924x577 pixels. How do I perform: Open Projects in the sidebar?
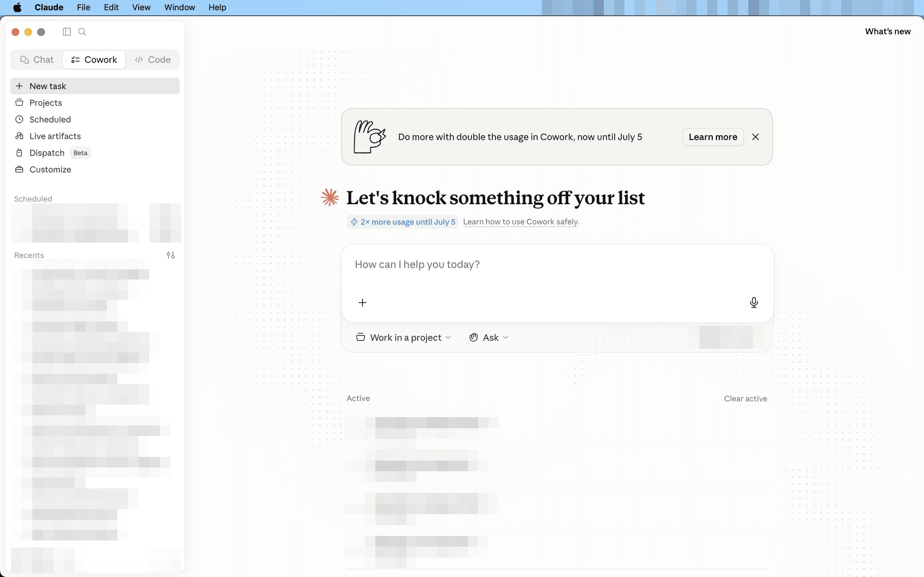pos(95,103)
